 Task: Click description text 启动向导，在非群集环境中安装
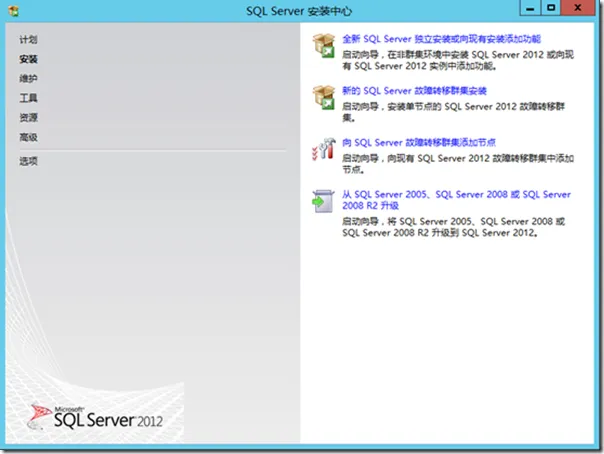458,60
